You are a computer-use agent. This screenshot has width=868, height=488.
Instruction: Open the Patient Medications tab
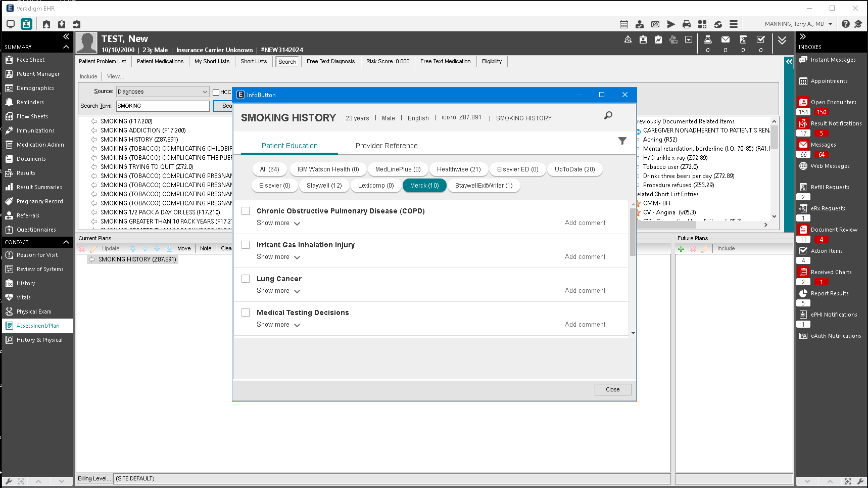click(x=160, y=62)
